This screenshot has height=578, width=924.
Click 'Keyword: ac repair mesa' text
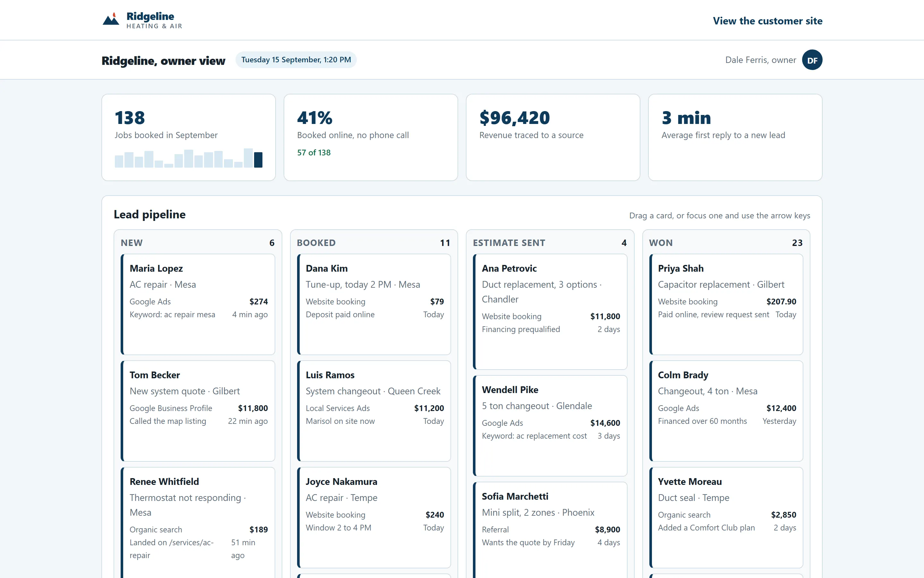(x=172, y=314)
